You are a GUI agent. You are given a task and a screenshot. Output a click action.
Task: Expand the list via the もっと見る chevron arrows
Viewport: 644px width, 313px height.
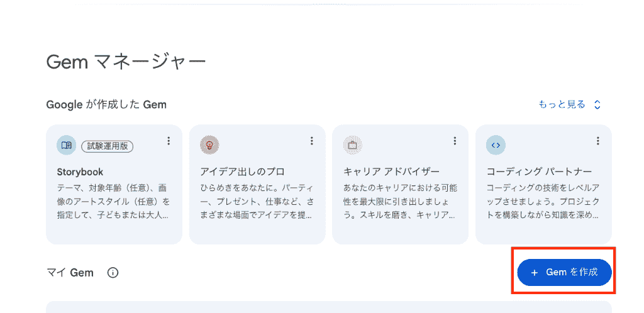point(597,104)
